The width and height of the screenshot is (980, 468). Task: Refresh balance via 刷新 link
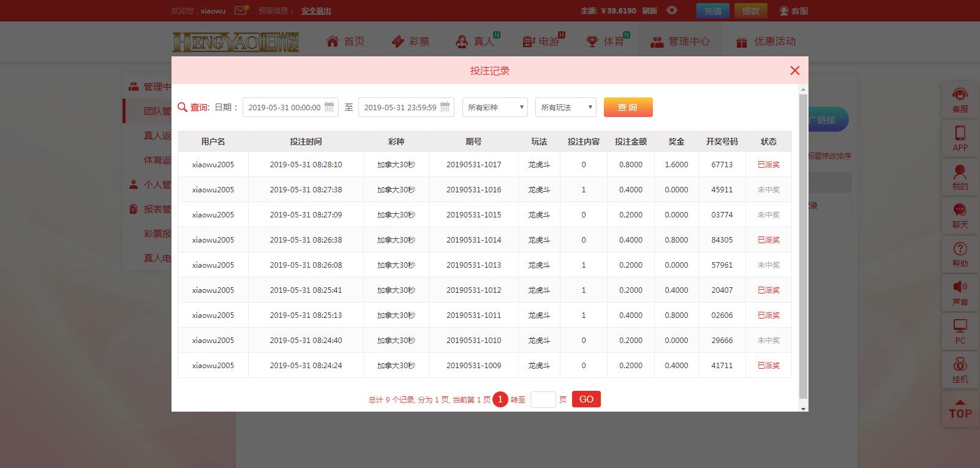point(650,10)
